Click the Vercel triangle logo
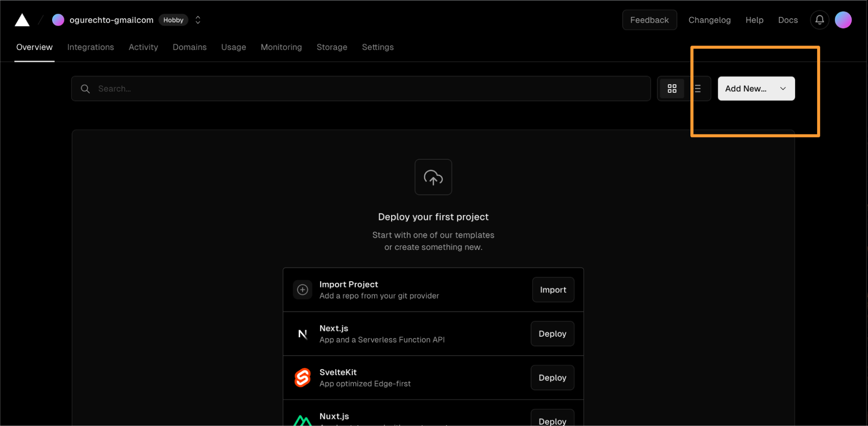The image size is (868, 426). [22, 20]
